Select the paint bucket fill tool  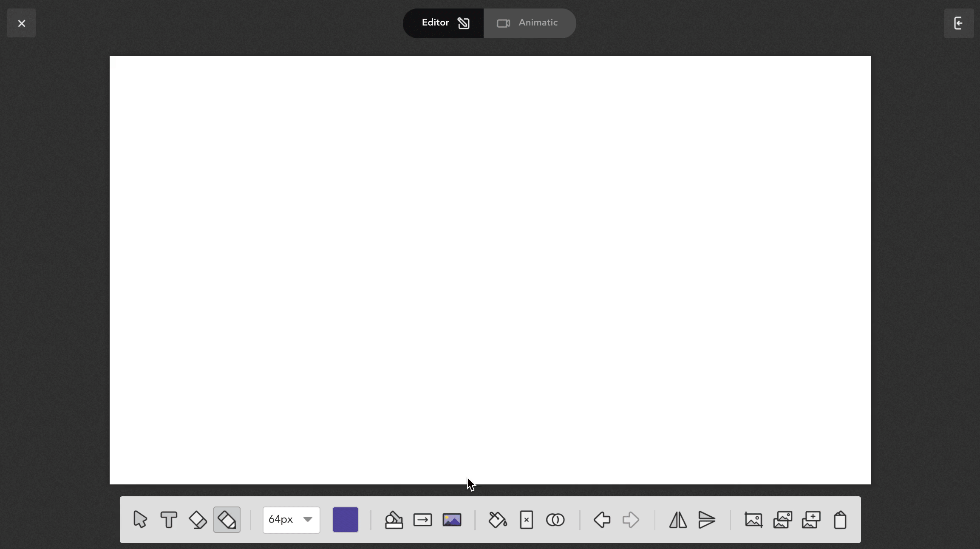point(498,520)
